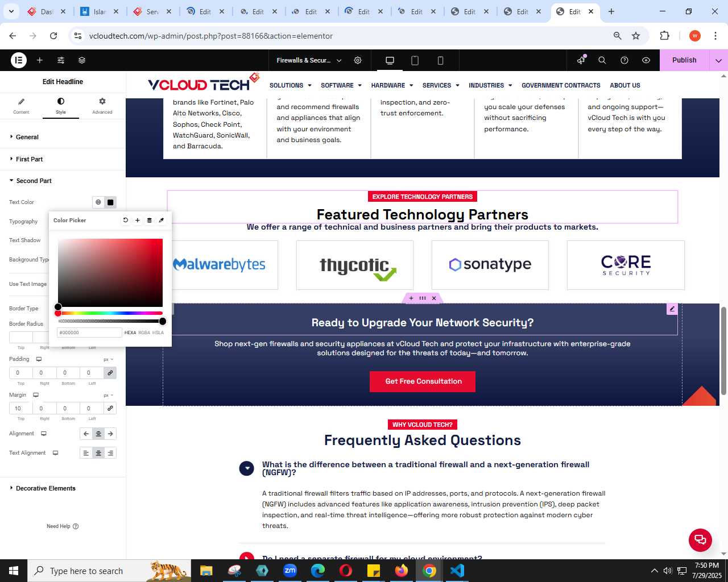Open the Elementor help icon

pyautogui.click(x=624, y=60)
